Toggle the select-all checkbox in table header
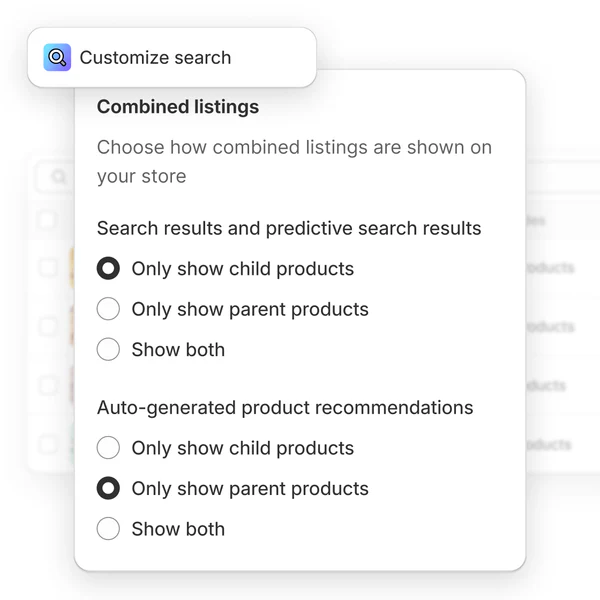Viewport: 600px width, 600px height. tap(47, 221)
